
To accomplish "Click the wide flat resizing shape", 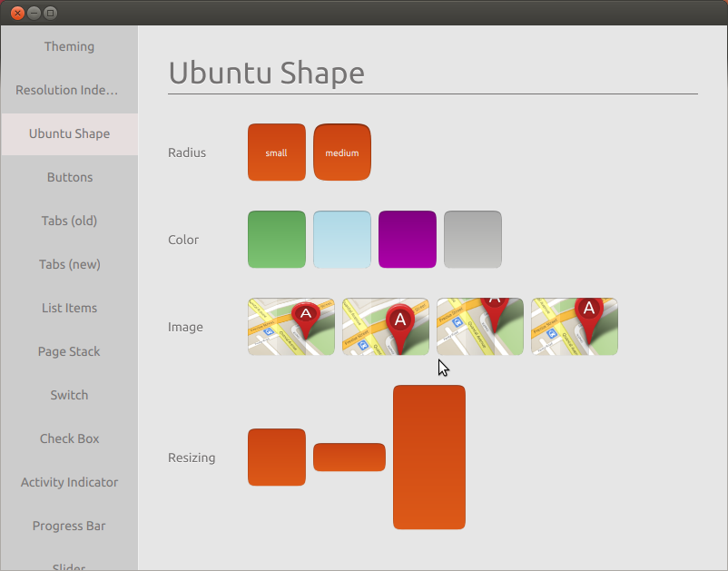I will click(x=349, y=457).
